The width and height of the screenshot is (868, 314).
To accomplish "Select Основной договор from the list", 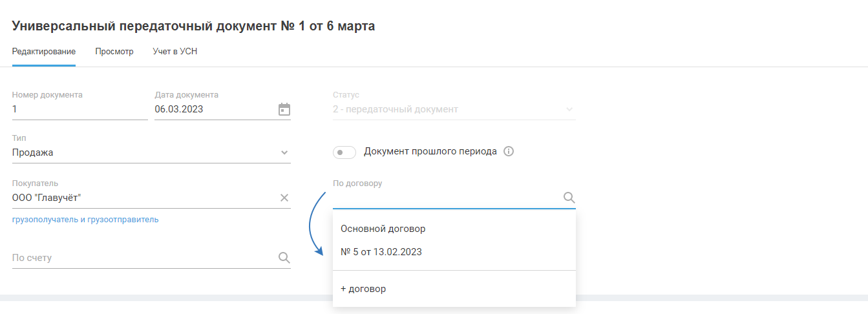I will (383, 229).
